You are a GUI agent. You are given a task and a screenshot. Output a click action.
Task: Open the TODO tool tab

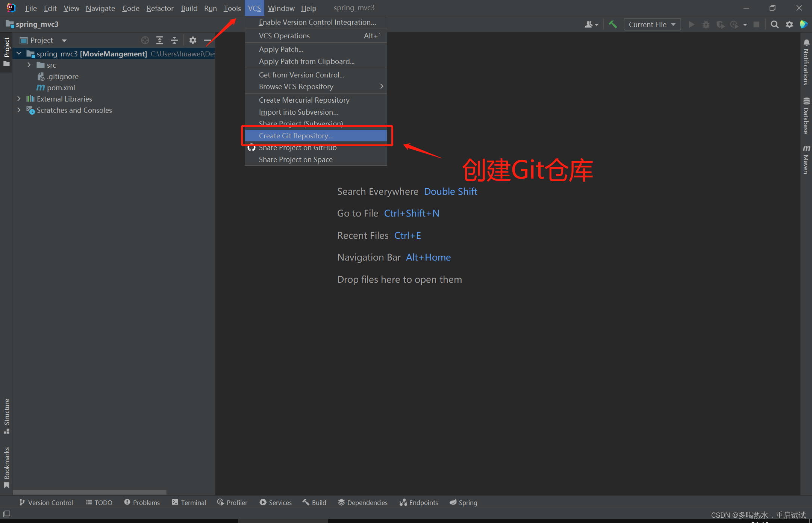click(x=99, y=502)
